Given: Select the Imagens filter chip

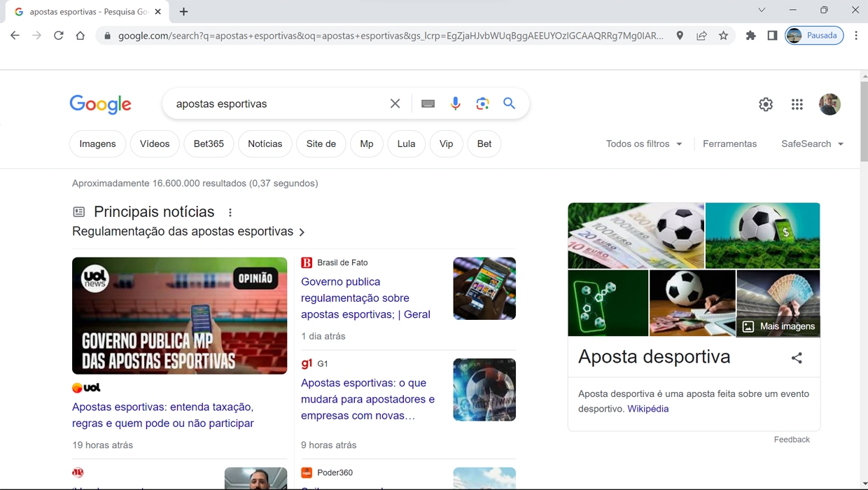Looking at the screenshot, I should (x=97, y=144).
